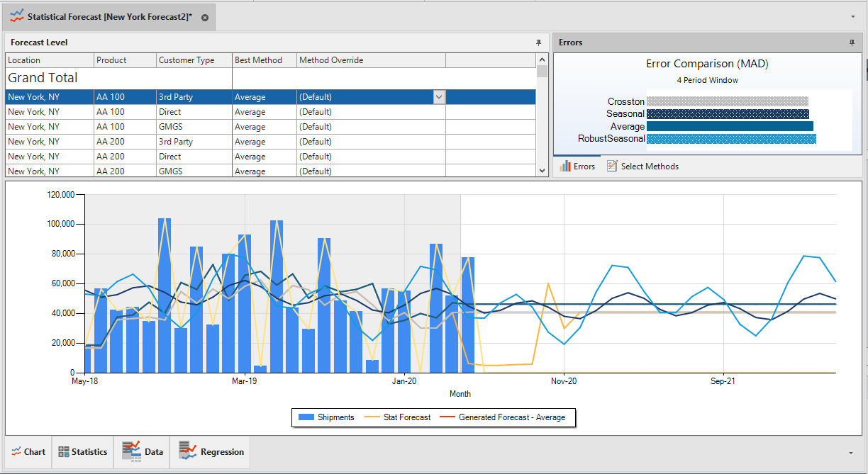
Task: Click the Average error bar
Action: (x=730, y=126)
